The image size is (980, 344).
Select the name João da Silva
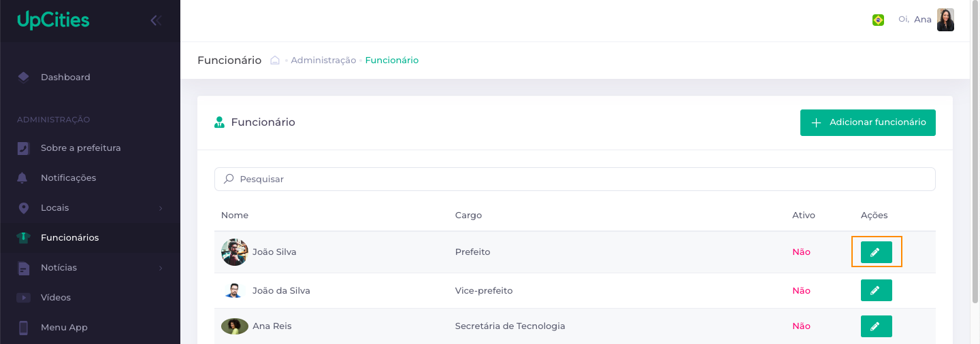tap(281, 290)
